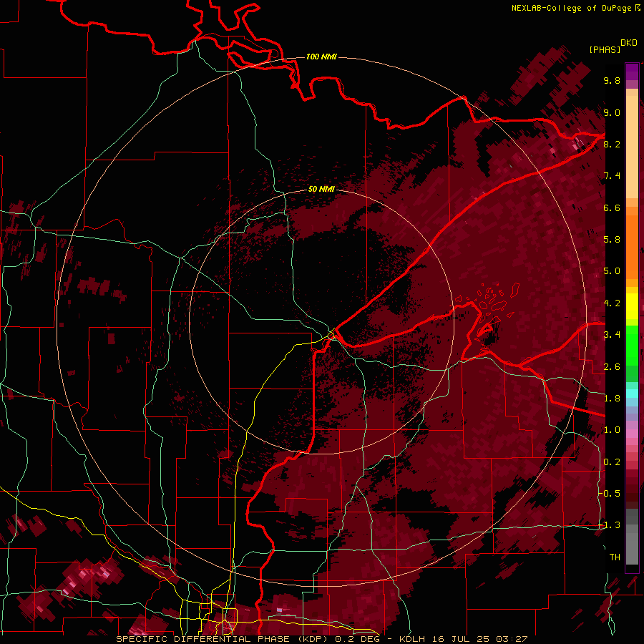Click the NEXLAB-College of DuPage label

572,8
